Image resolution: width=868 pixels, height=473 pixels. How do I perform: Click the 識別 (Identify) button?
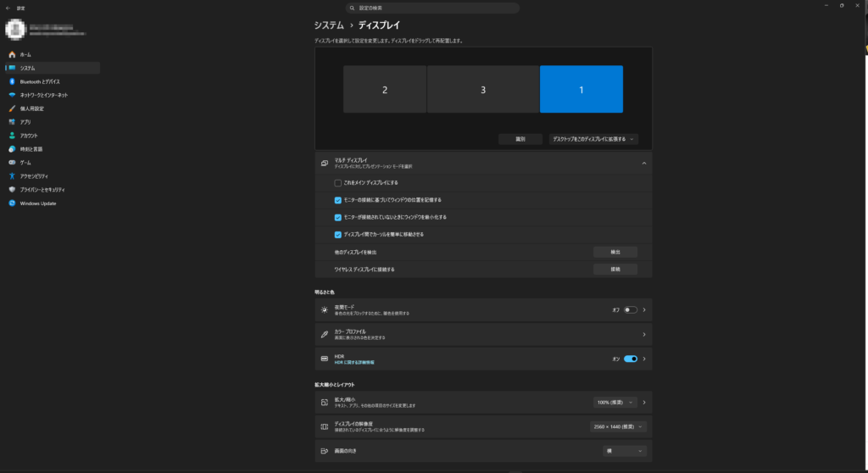click(x=520, y=139)
